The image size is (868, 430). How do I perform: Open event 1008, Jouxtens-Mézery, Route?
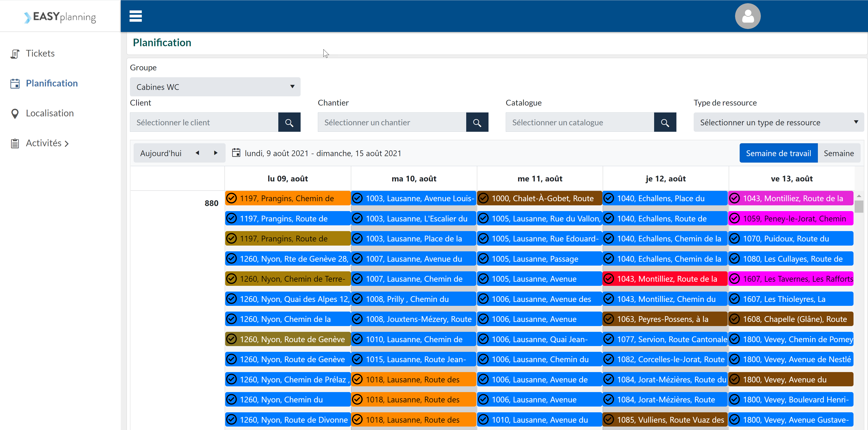(414, 319)
